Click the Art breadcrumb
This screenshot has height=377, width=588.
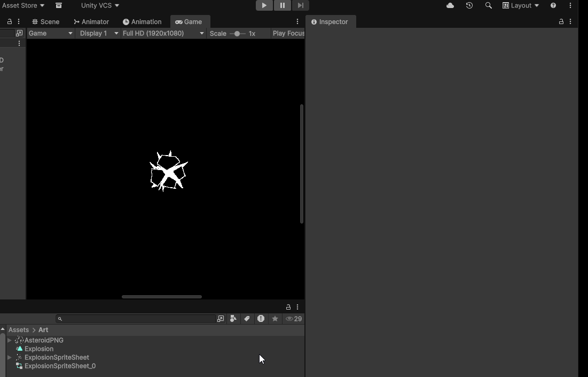pos(43,330)
